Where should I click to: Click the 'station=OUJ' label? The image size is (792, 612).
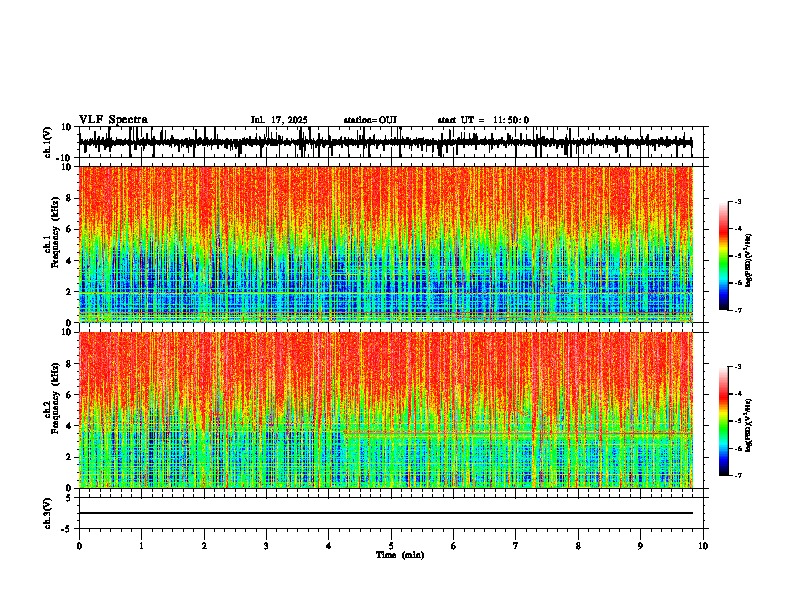point(370,120)
